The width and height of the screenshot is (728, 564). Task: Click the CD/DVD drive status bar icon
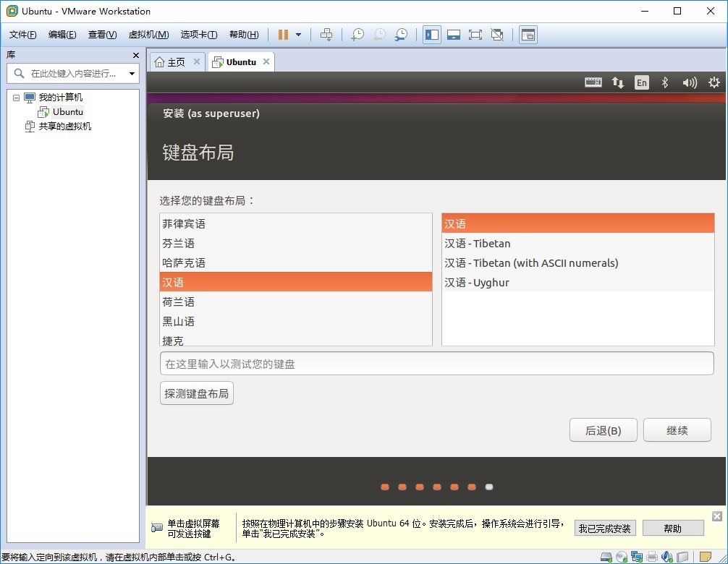pyautogui.click(x=621, y=557)
